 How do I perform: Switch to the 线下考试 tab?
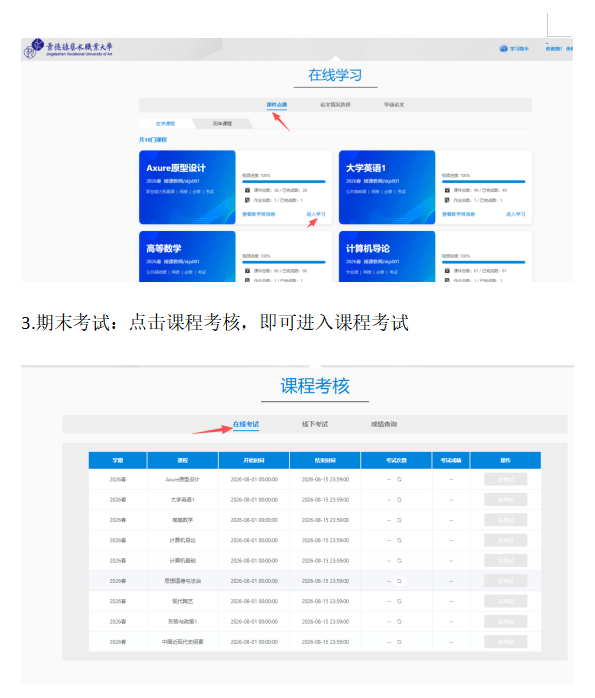pos(315,424)
